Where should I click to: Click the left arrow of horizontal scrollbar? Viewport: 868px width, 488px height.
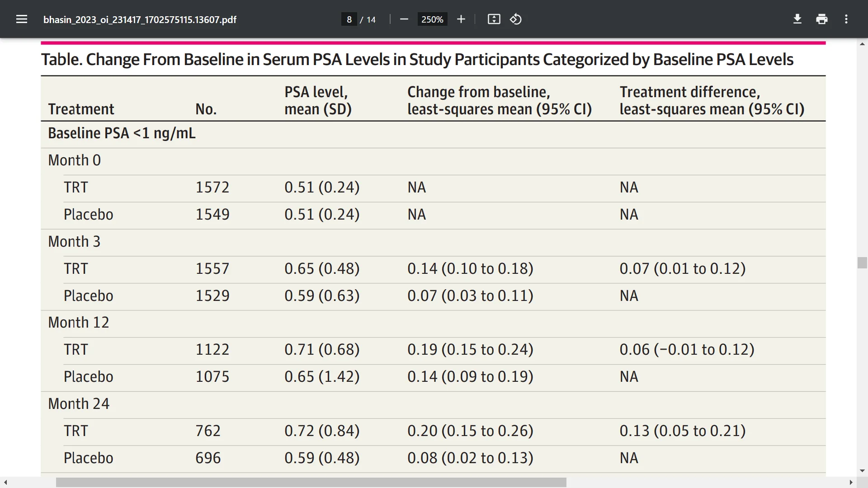click(x=5, y=483)
